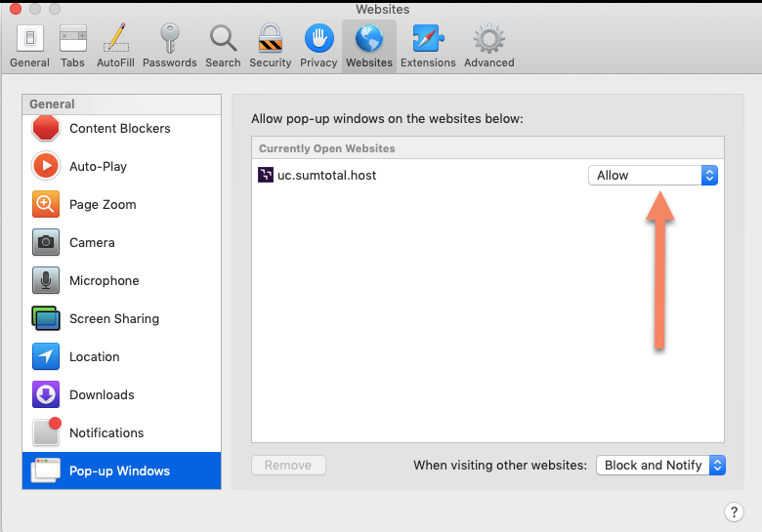Open the Passwords key icon

(170, 38)
